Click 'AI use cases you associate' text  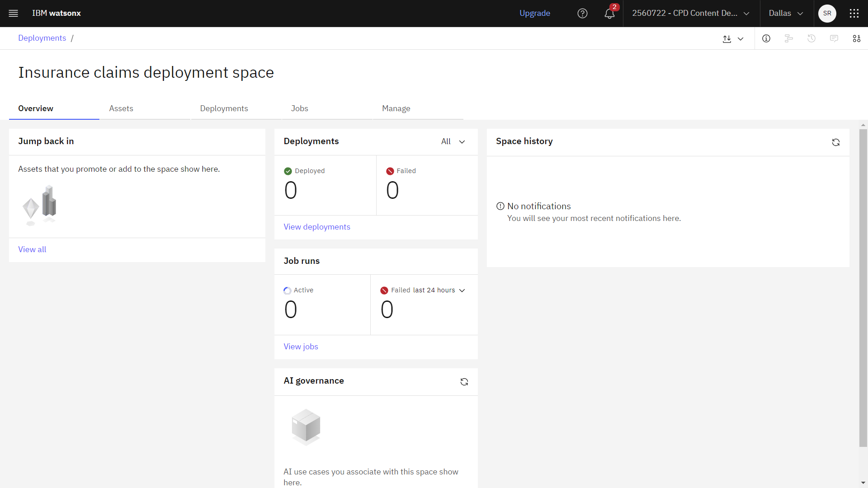click(x=371, y=477)
